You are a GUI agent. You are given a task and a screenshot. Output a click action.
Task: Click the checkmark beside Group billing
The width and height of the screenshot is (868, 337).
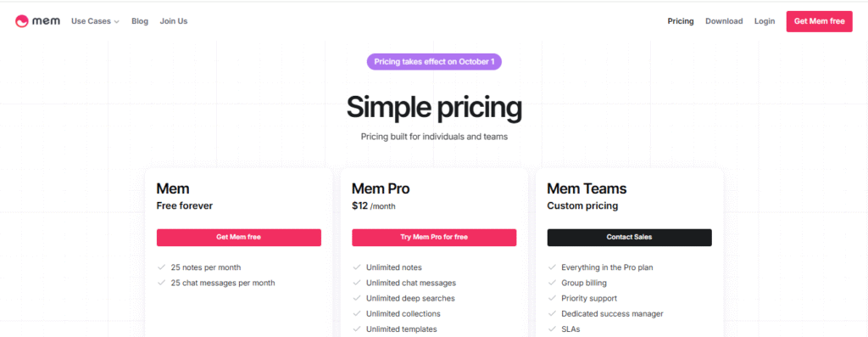553,283
